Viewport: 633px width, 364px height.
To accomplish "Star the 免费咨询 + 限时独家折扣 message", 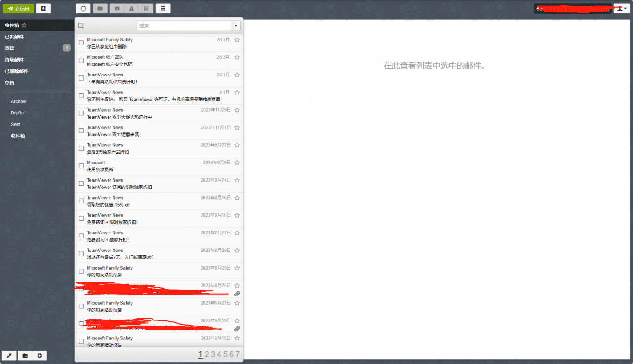I will pos(237,215).
